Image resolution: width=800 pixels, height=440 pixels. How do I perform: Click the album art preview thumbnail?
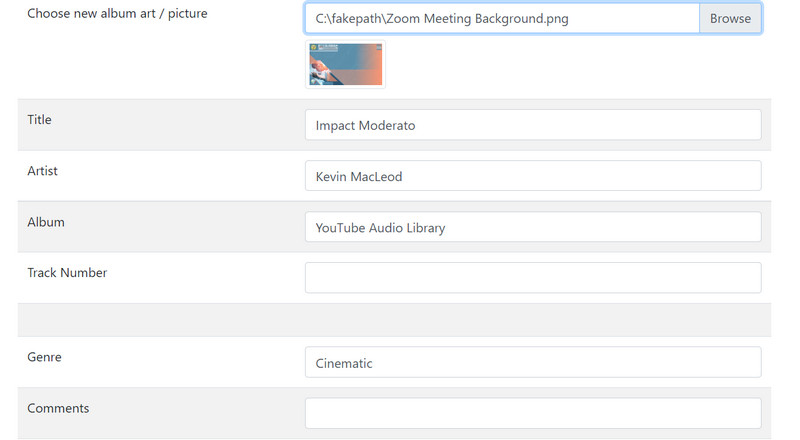[345, 64]
